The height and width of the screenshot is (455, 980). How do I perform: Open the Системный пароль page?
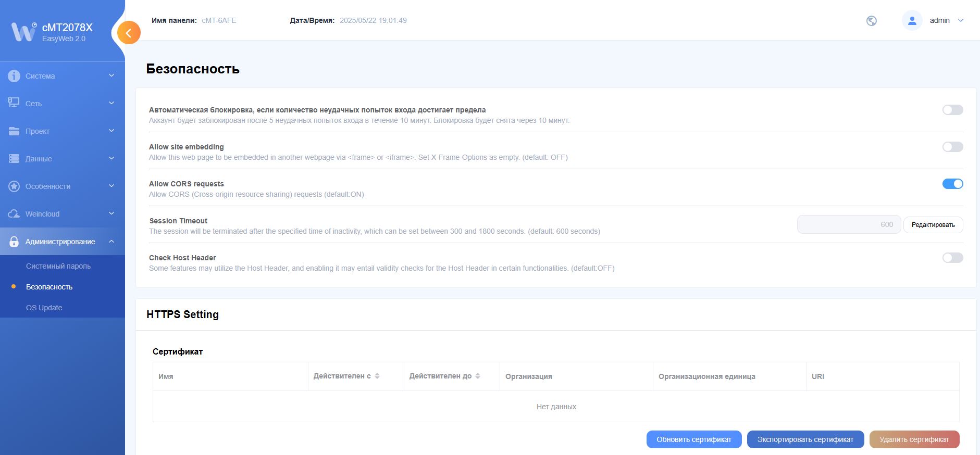point(58,266)
